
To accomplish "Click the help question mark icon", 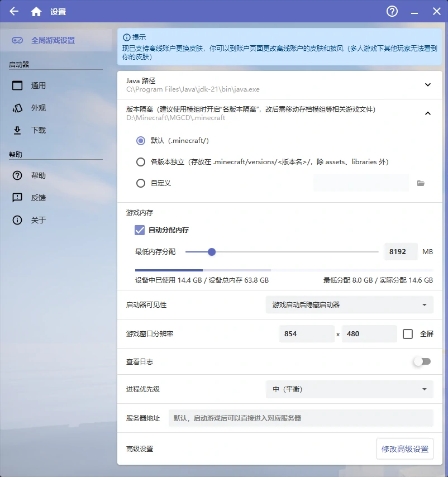I will (392, 11).
